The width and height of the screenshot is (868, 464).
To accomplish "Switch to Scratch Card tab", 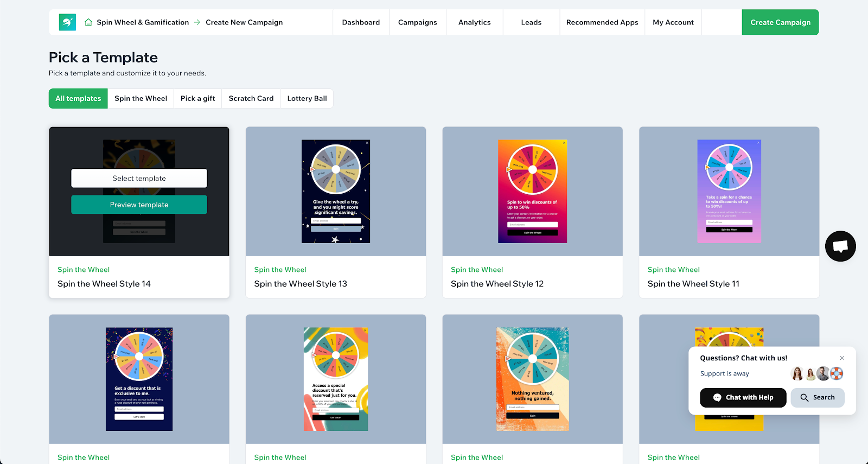I will coord(251,98).
